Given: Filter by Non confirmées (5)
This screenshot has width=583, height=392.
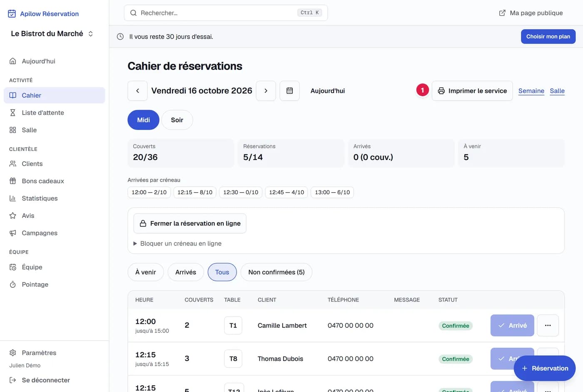Looking at the screenshot, I should click(277, 272).
